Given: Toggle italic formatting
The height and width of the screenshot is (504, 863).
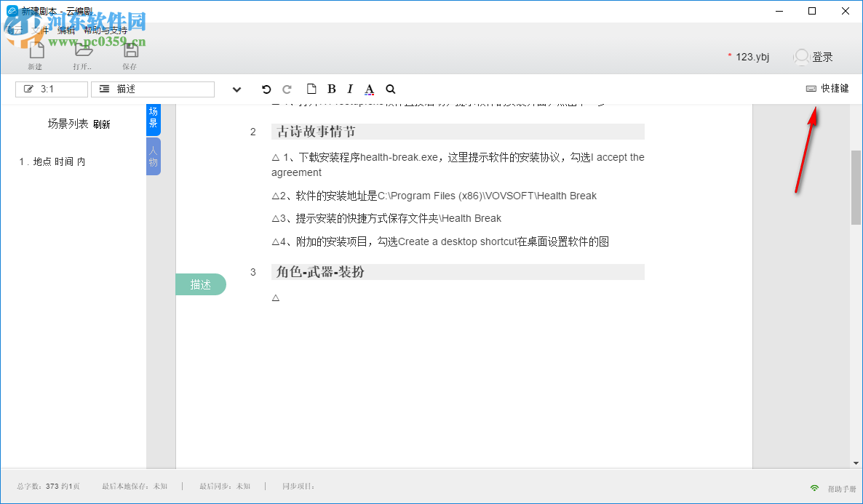Looking at the screenshot, I should tap(349, 89).
